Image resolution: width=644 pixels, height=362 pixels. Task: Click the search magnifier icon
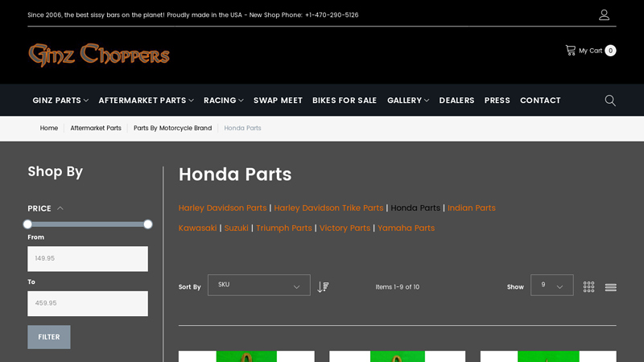(x=610, y=101)
